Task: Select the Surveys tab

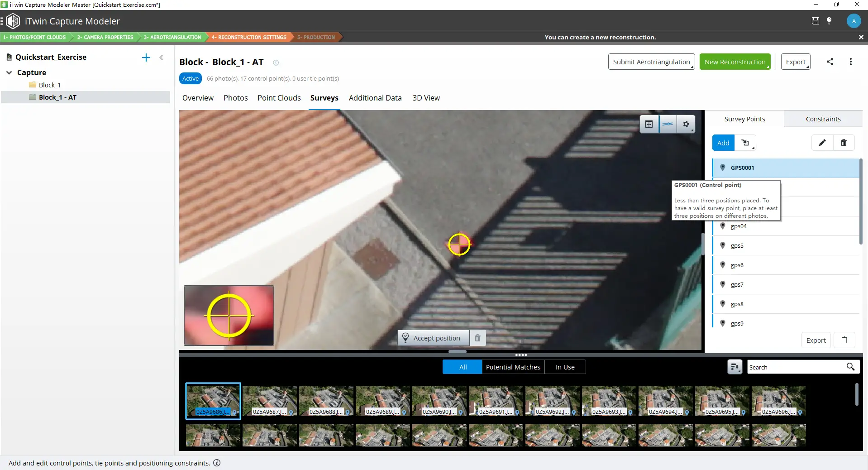Action: coord(324,98)
